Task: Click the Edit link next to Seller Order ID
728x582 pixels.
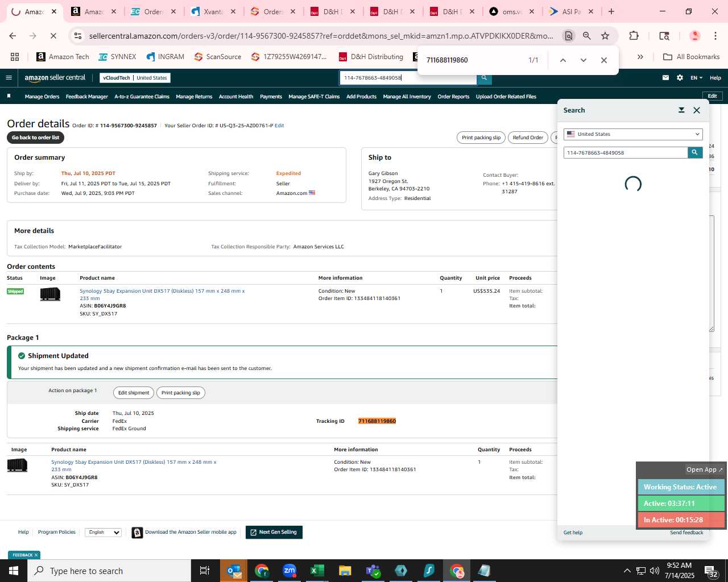Action: tap(279, 126)
